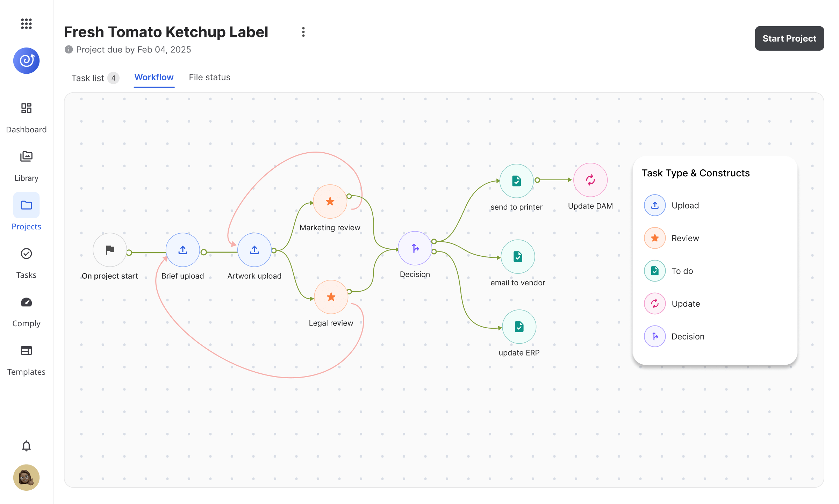Click the notifications bell icon
839x504 pixels.
(x=26, y=446)
